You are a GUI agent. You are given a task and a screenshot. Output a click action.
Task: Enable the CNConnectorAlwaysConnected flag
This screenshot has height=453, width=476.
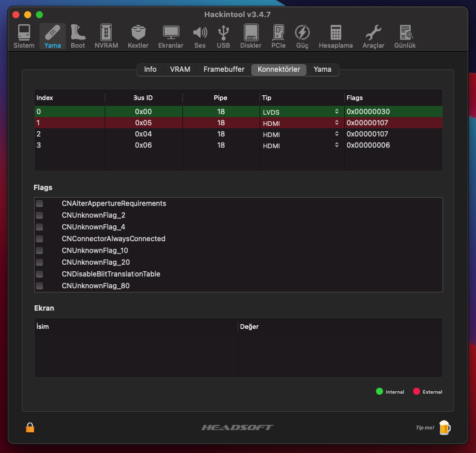click(39, 239)
